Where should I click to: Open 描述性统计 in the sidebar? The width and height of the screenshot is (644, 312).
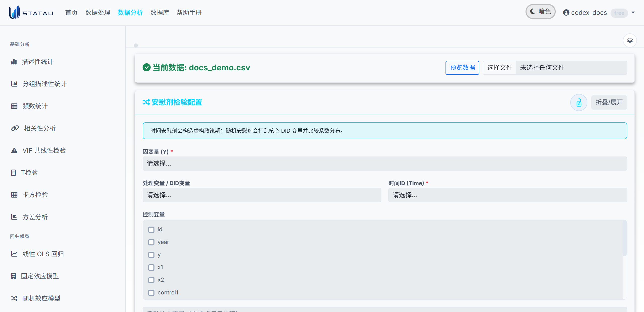[x=37, y=62]
